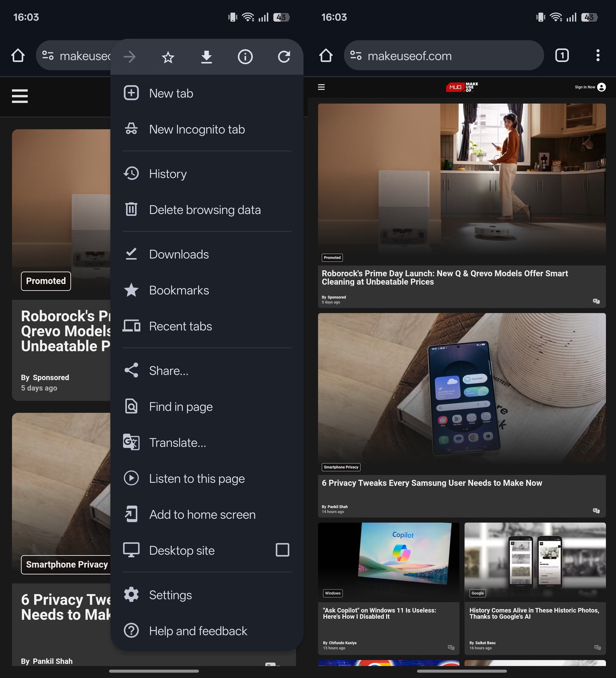616x678 pixels.
Task: Open a New Incognito tab
Action: point(207,129)
